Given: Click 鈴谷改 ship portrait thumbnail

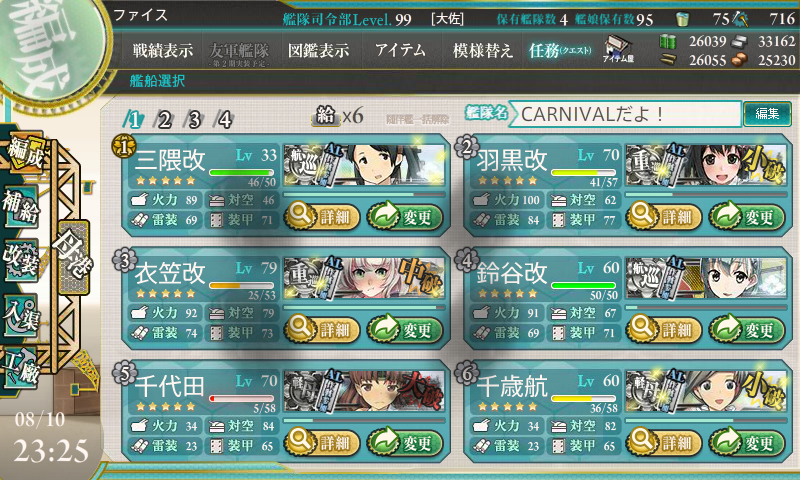Looking at the screenshot, I should [706, 278].
